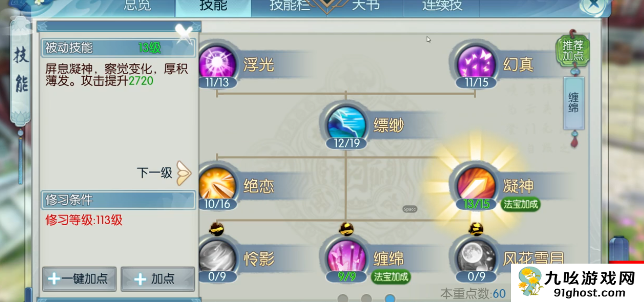Select the locked 怜影 skill icon
Image resolution: width=644 pixels, height=302 pixels.
pyautogui.click(x=218, y=256)
